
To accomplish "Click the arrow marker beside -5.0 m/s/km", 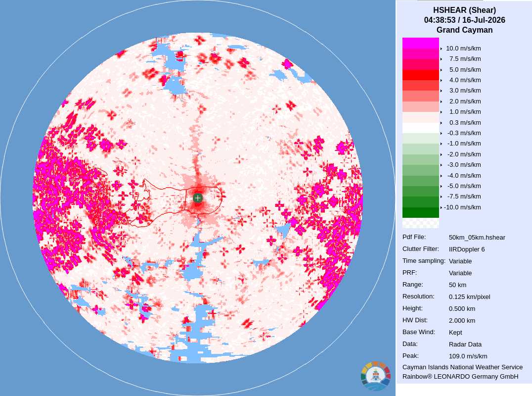I will 441,186.
